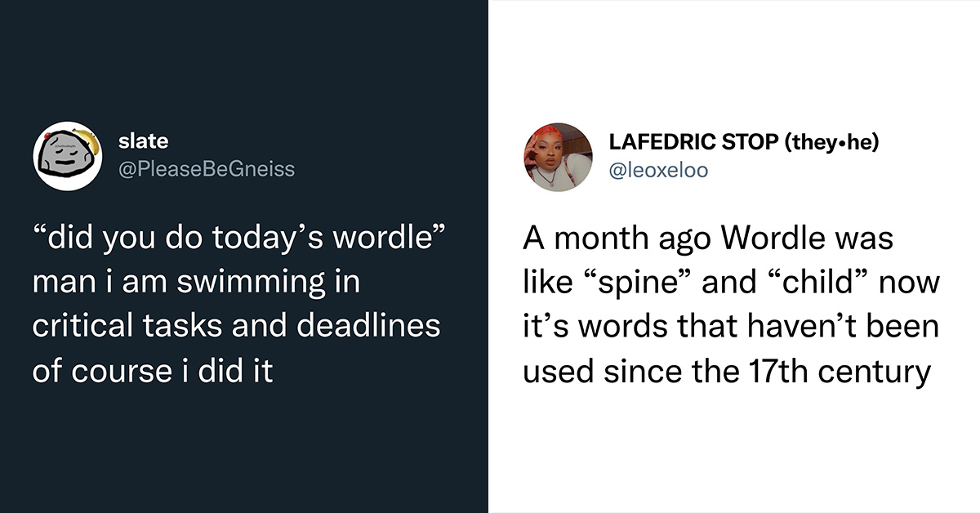
Task: Select the "(they•he)" pronoun text
Action: pos(831,141)
